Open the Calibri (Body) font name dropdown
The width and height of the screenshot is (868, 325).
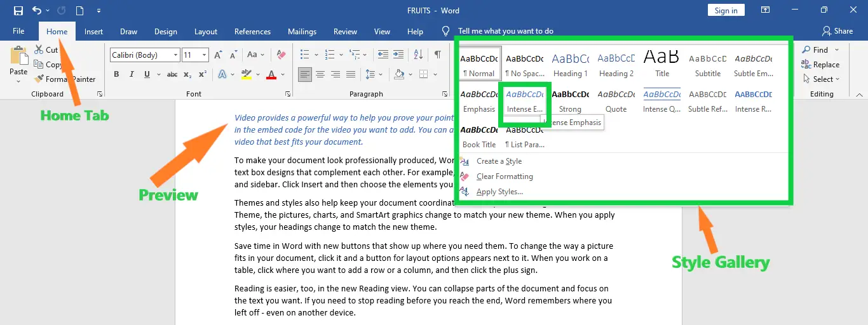[175, 55]
